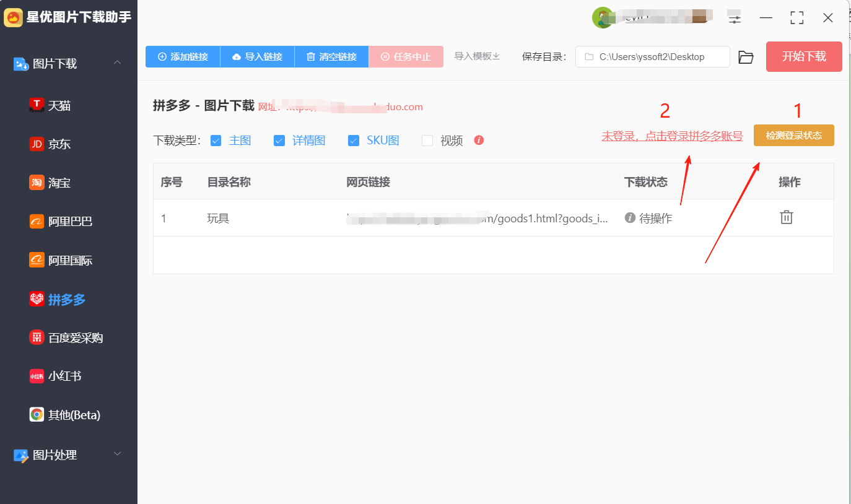
Task: Select the 阿里巴巴 platform icon
Action: pos(37,221)
